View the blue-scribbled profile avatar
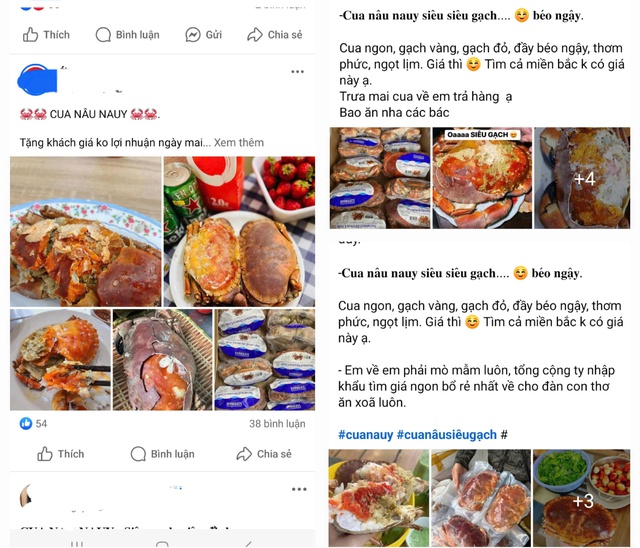The width and height of the screenshot is (640, 548). pyautogui.click(x=38, y=80)
